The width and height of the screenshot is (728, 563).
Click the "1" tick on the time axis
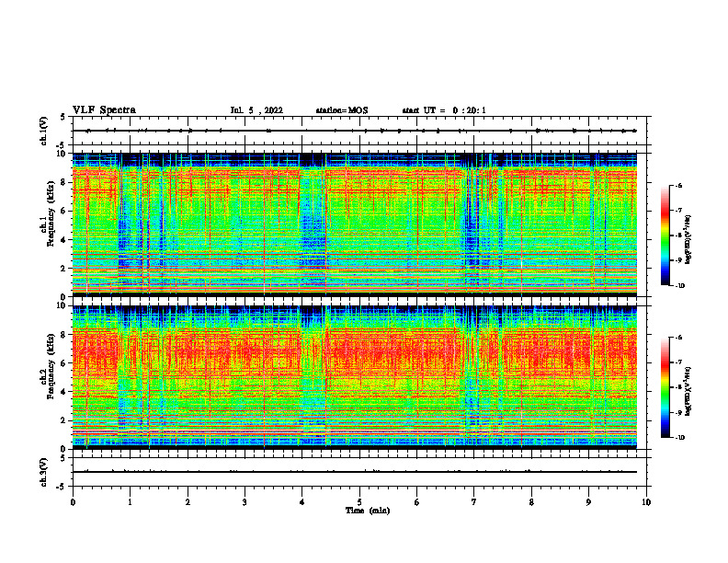tap(130, 502)
